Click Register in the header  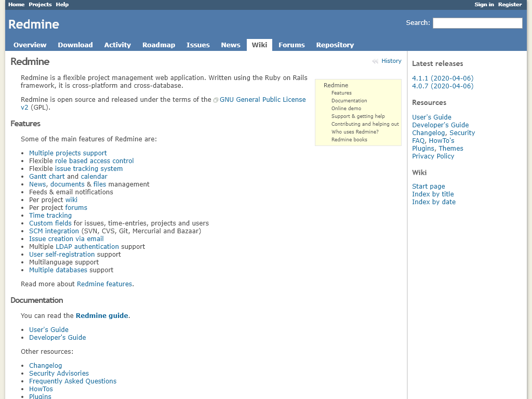[510, 4]
